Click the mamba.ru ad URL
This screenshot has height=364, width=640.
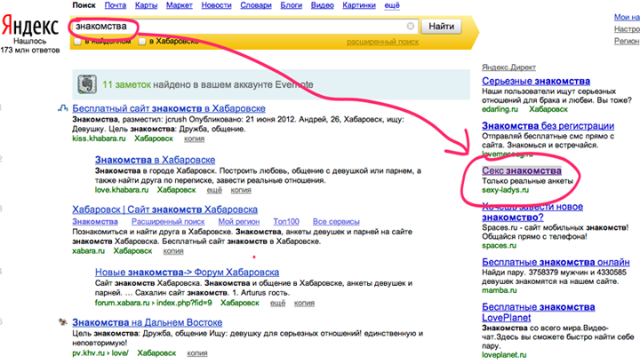(x=499, y=290)
